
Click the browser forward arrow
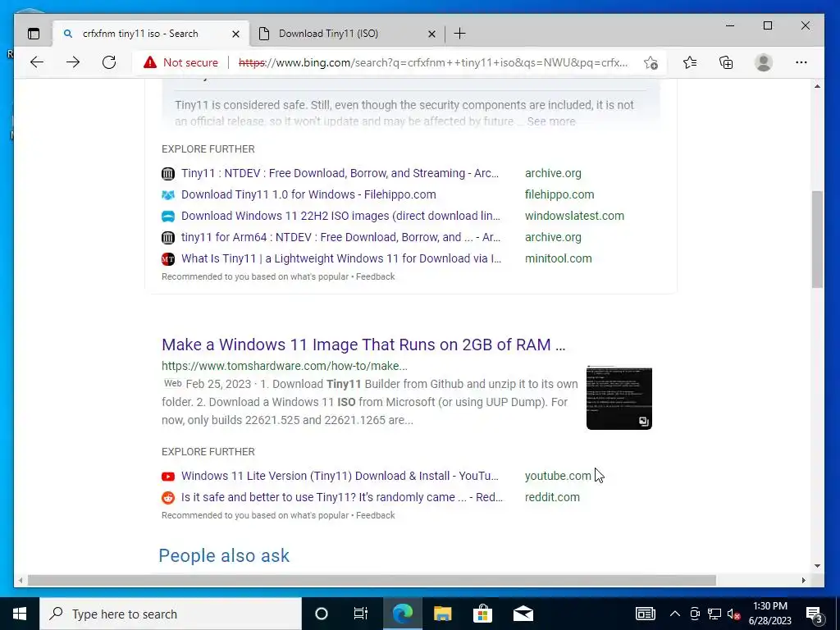[73, 62]
